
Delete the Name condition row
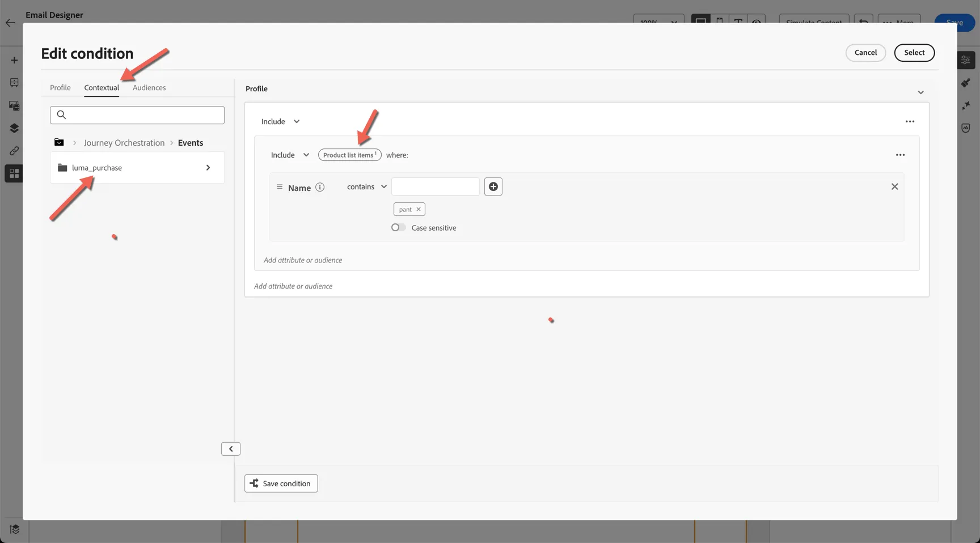894,186
